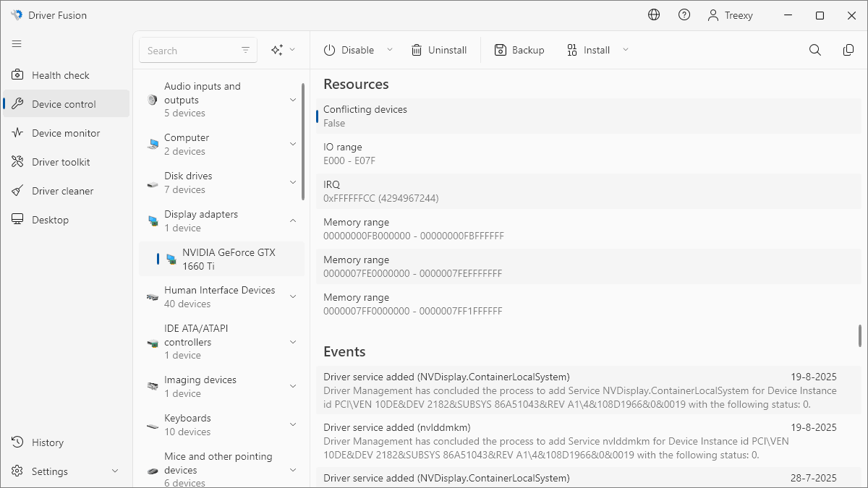Open the Install dropdown arrow
The width and height of the screenshot is (868, 488).
pyautogui.click(x=626, y=50)
